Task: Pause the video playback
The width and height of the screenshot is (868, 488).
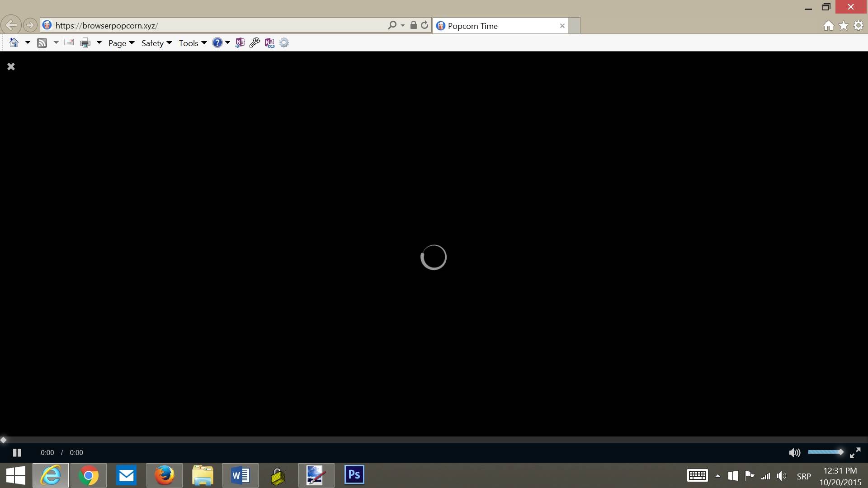Action: [x=17, y=452]
